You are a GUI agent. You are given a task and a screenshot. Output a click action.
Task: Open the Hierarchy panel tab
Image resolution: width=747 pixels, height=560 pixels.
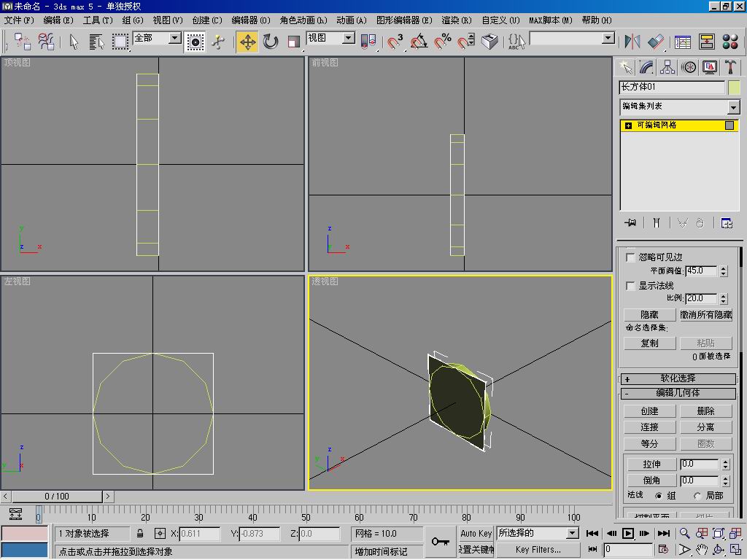click(x=667, y=67)
